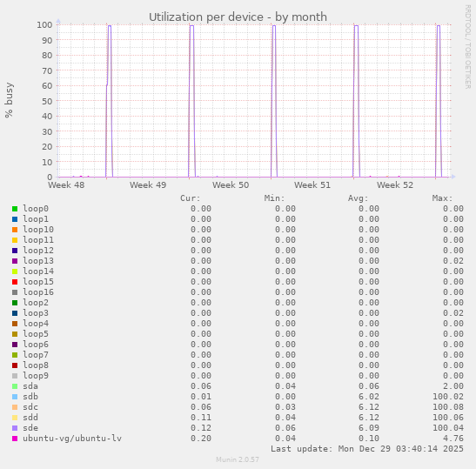Click sde current value 0.12
476x469 pixels.
click(x=201, y=428)
